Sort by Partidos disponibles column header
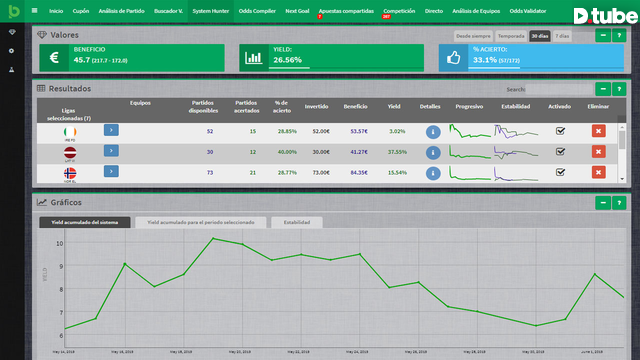This screenshot has height=360, width=640. pyautogui.click(x=203, y=107)
